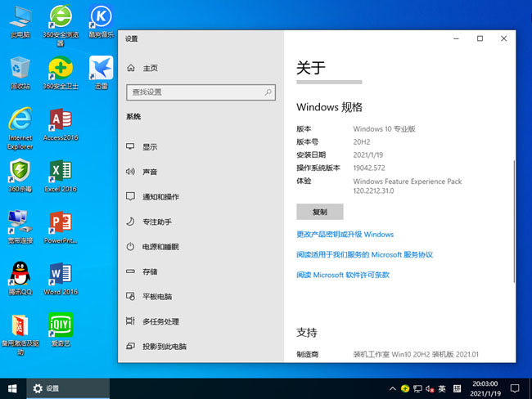This screenshot has width=532, height=399.
Task: Open the 此电脑 desktop icon
Action: click(x=20, y=21)
